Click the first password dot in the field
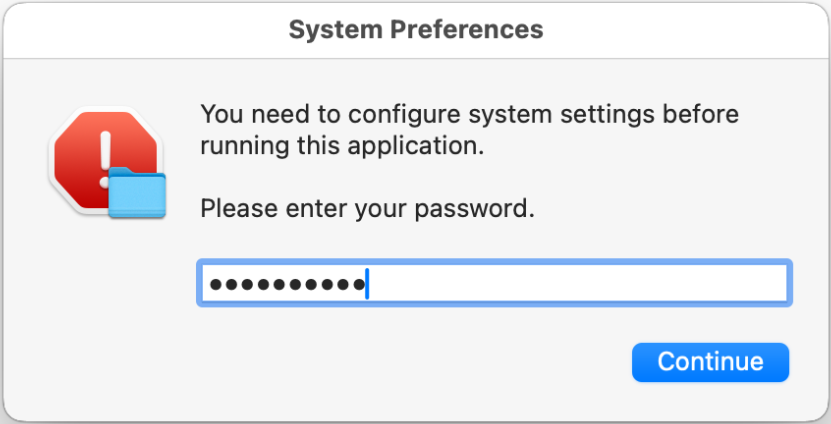831x424 pixels. 215,285
